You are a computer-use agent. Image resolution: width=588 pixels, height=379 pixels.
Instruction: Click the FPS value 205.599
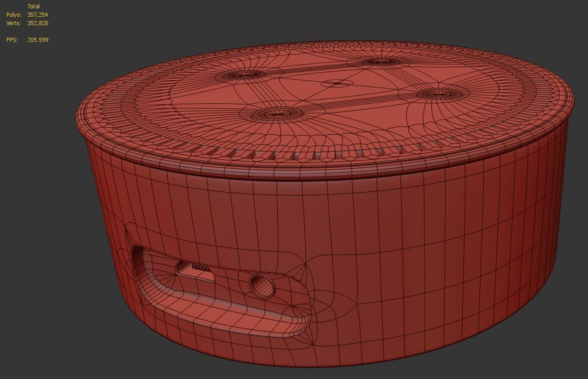pos(38,40)
